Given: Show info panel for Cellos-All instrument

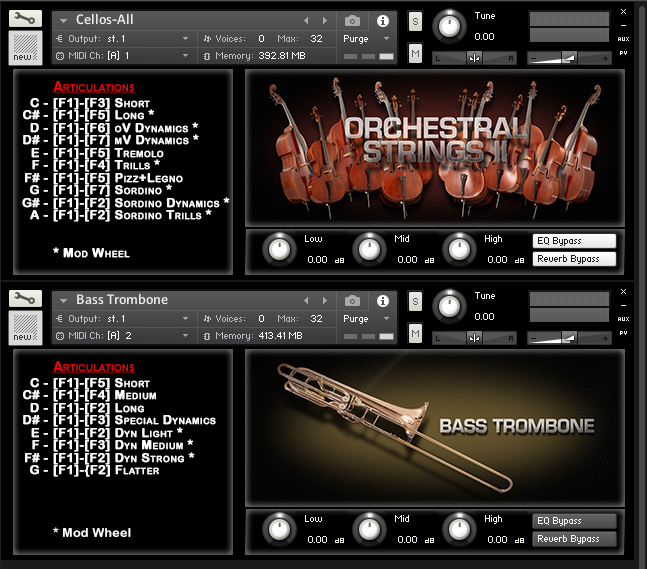Looking at the screenshot, I should (x=383, y=21).
